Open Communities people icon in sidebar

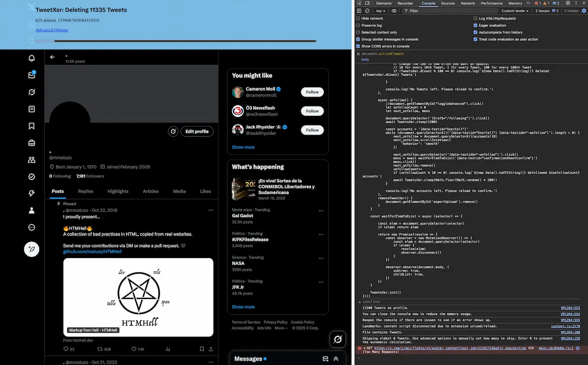point(32,160)
